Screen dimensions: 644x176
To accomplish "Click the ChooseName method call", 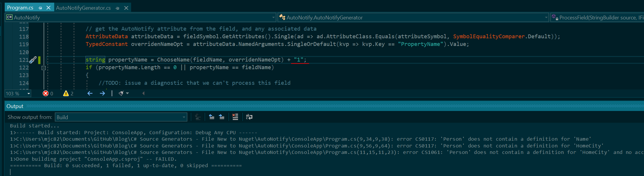I will click(174, 60).
